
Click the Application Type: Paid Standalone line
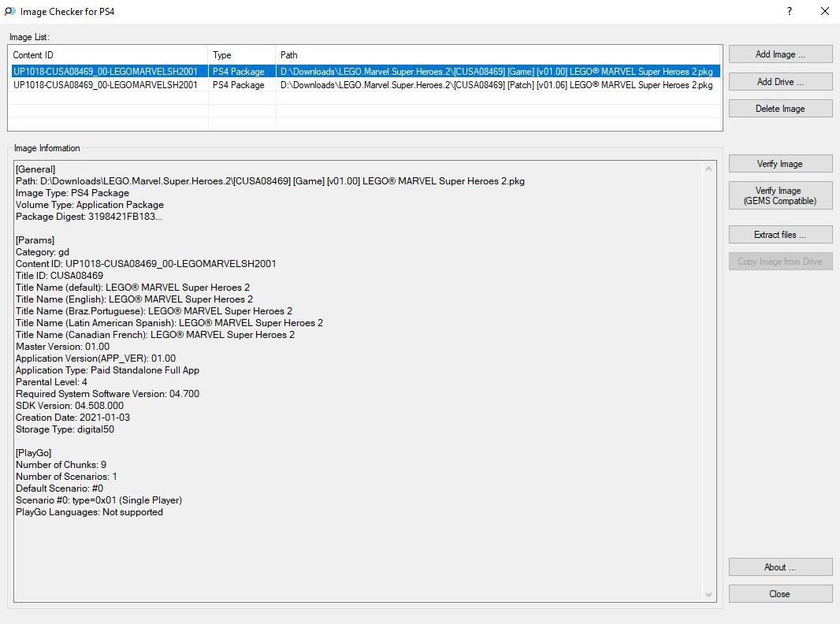108,370
